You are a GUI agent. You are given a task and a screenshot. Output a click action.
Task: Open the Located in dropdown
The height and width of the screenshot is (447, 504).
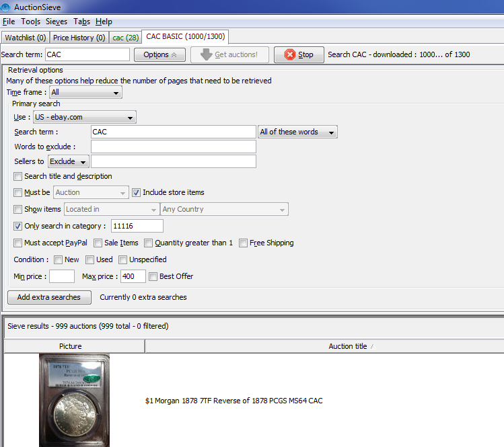tap(112, 209)
